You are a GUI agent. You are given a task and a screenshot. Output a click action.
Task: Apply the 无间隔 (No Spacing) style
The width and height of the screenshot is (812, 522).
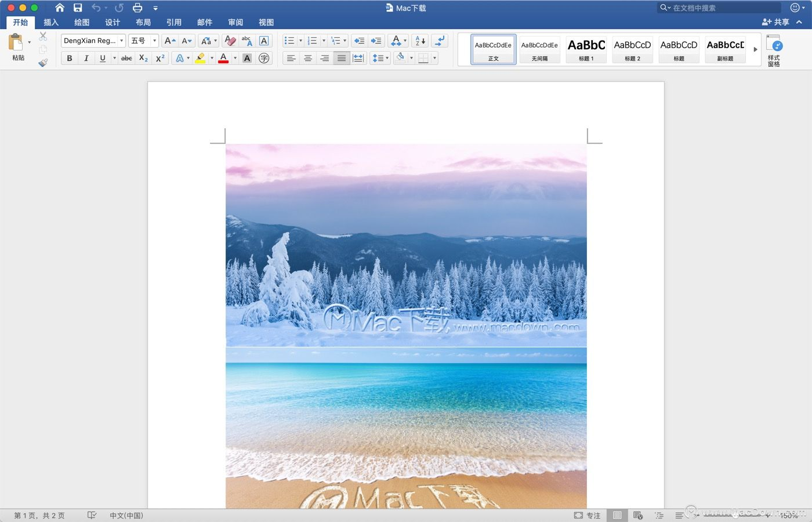(539, 49)
